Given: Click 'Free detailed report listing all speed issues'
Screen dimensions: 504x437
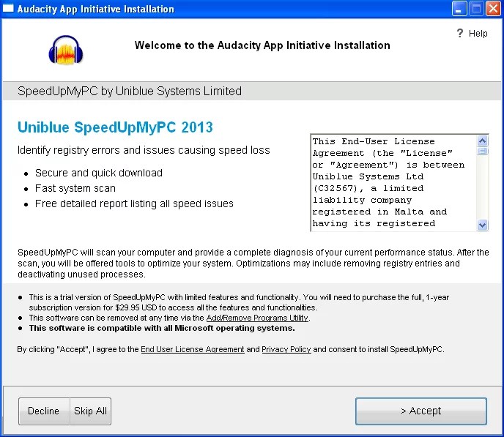Looking at the screenshot, I should [134, 203].
